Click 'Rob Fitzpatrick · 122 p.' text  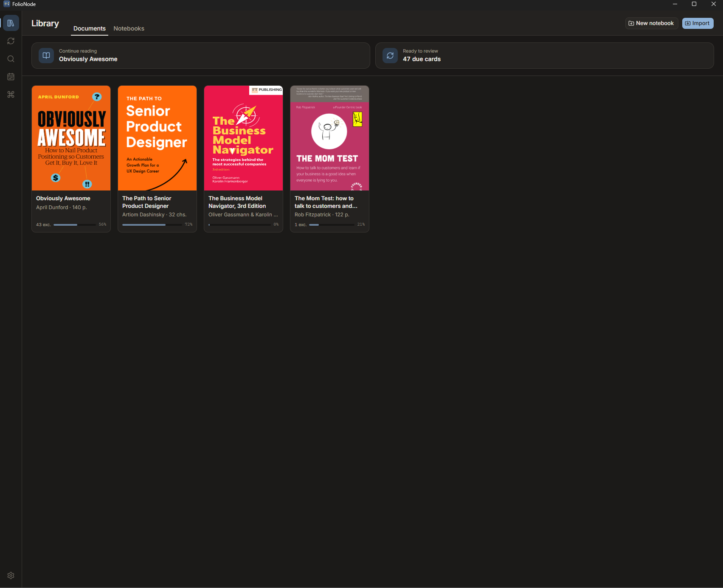tap(322, 215)
